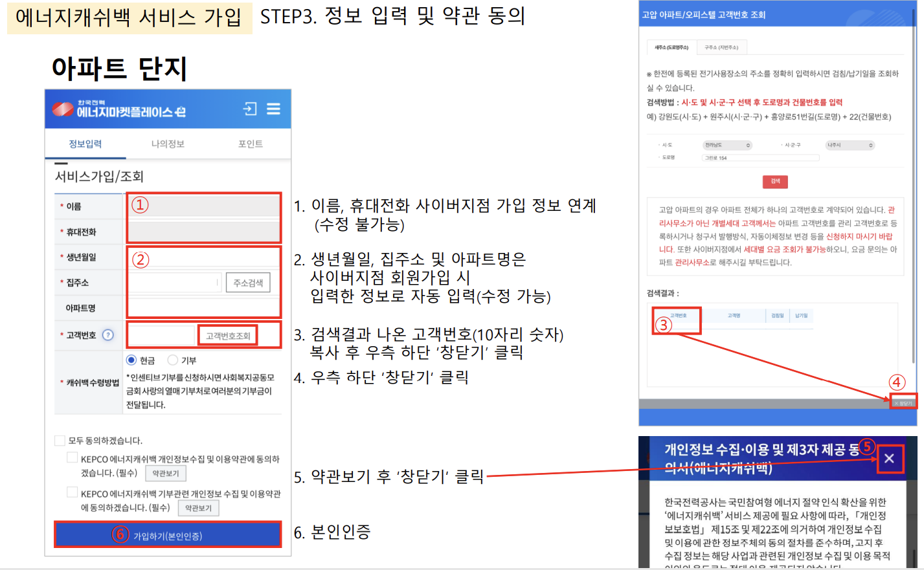Switch to the 포인트 tab
Screen dimensions: 924x570
pos(251,144)
